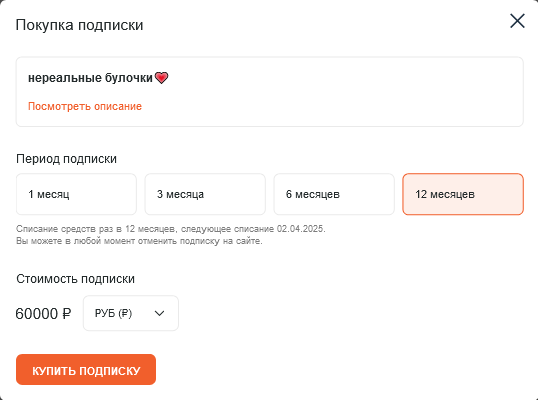This screenshot has width=538, height=400.
Task: Click the Списание средств billing notice text
Action: click(x=171, y=229)
